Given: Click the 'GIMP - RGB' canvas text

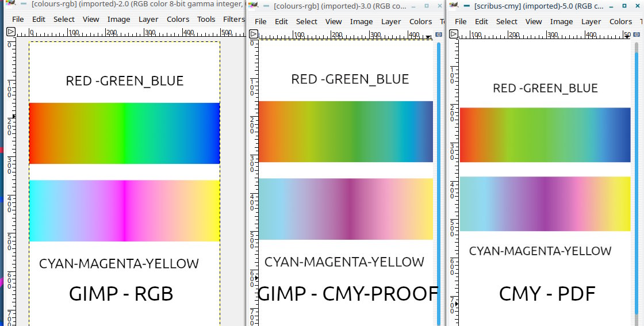Looking at the screenshot, I should pos(121,294).
